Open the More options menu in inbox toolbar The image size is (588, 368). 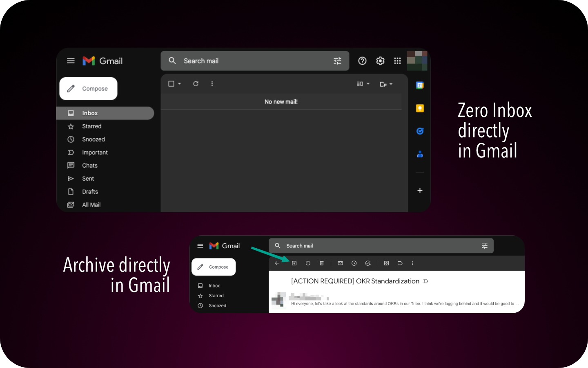tap(212, 84)
